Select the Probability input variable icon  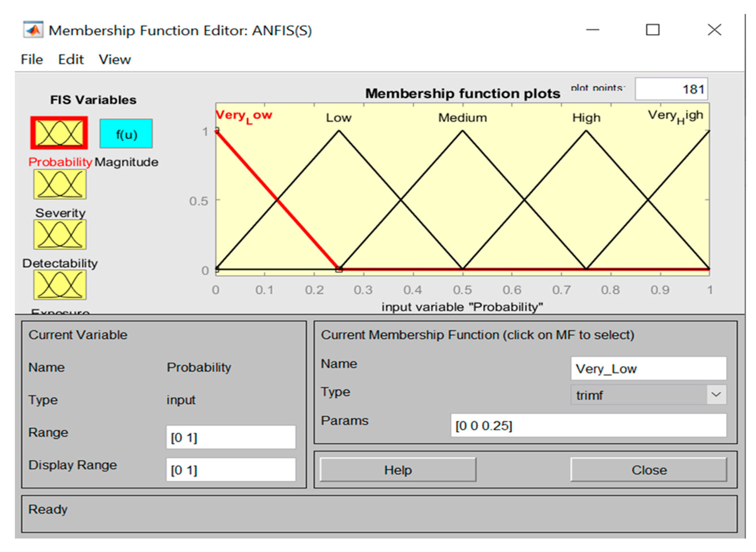(x=59, y=133)
